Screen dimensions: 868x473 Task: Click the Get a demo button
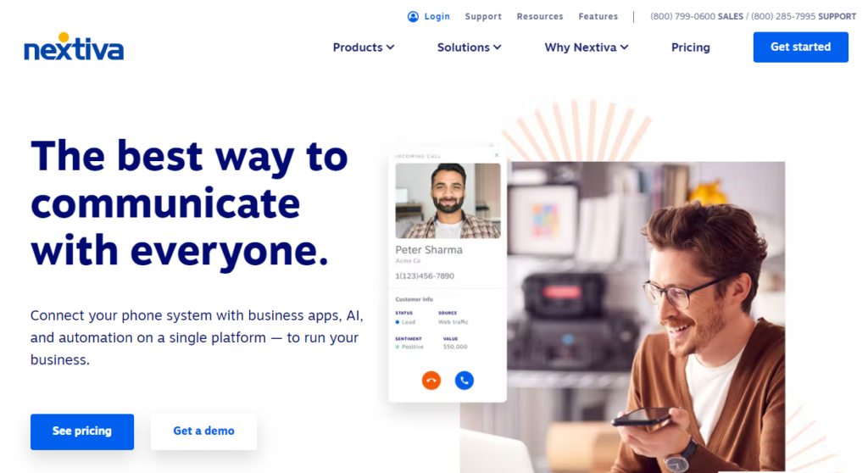coord(203,431)
